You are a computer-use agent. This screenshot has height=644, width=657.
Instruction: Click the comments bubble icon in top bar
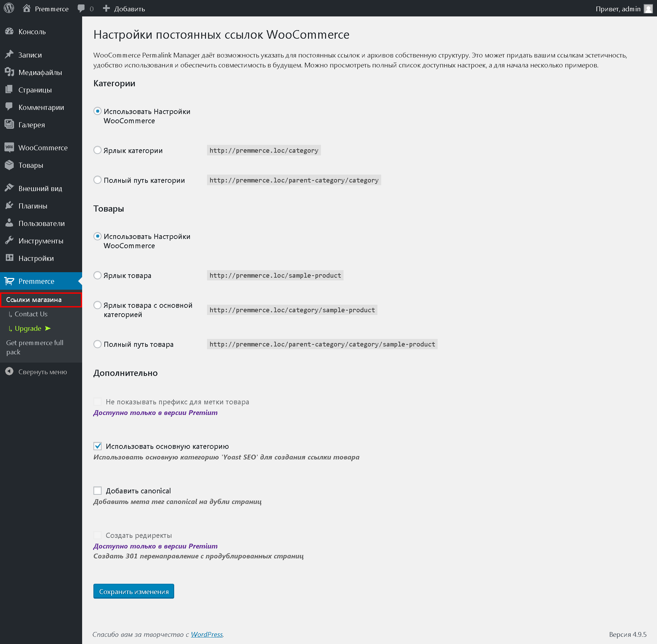click(x=81, y=9)
